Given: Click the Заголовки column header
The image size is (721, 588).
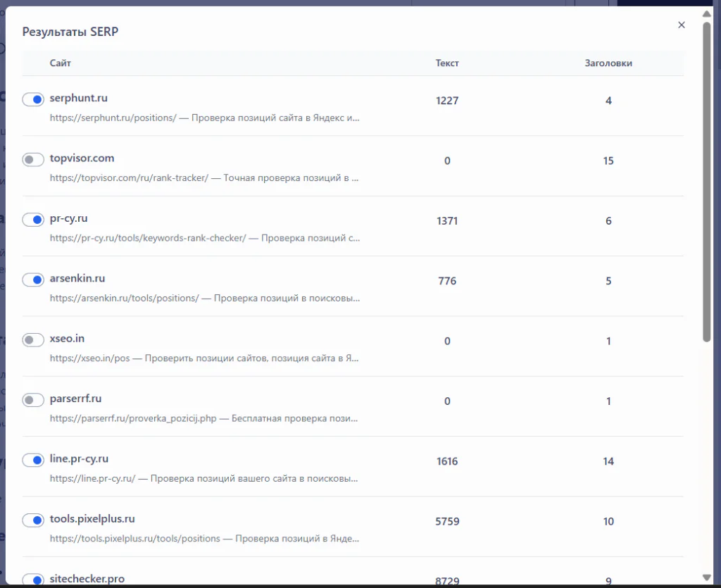Looking at the screenshot, I should (608, 63).
